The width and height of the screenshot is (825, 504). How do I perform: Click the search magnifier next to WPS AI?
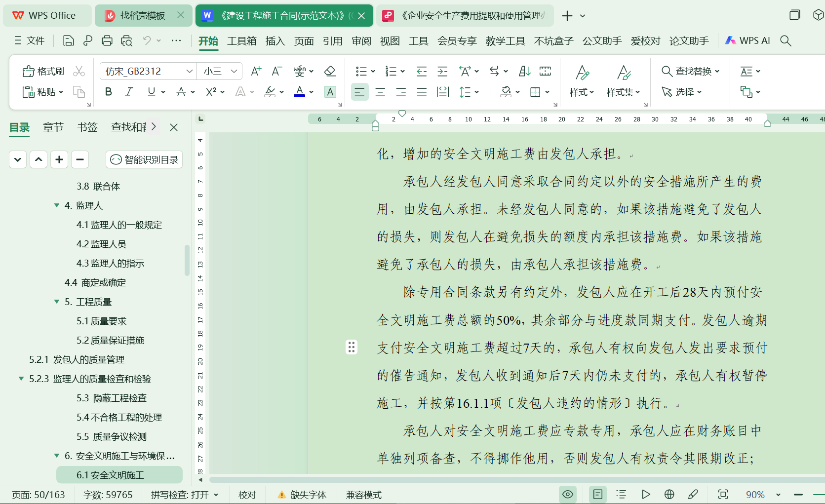coord(786,40)
